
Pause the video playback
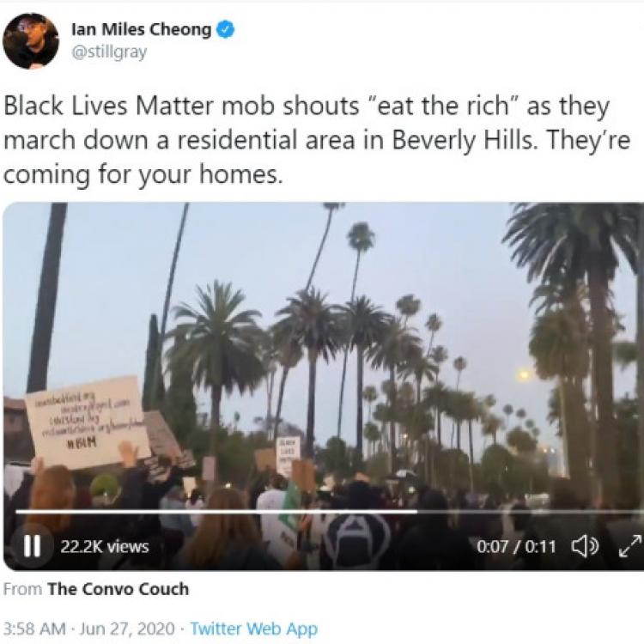pyautogui.click(x=31, y=546)
